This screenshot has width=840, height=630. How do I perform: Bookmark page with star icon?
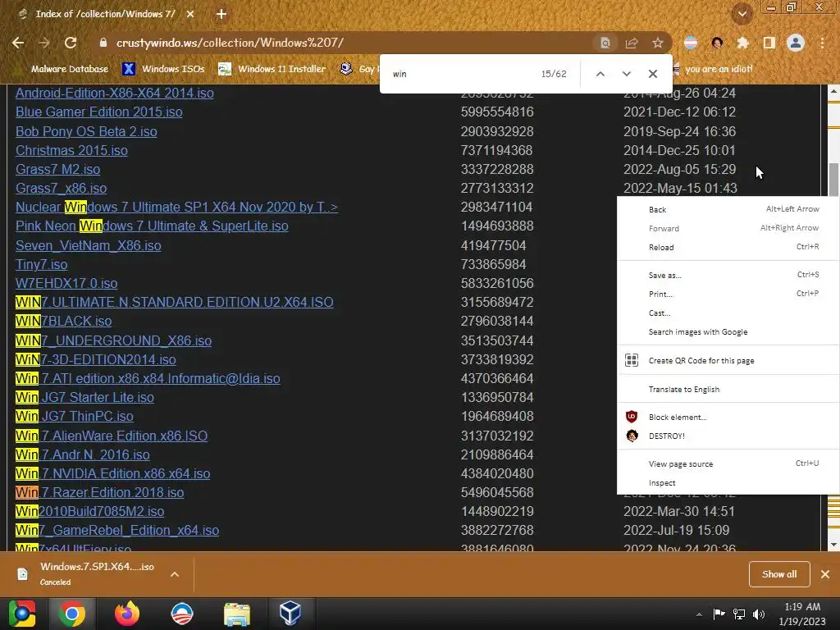[x=657, y=43]
